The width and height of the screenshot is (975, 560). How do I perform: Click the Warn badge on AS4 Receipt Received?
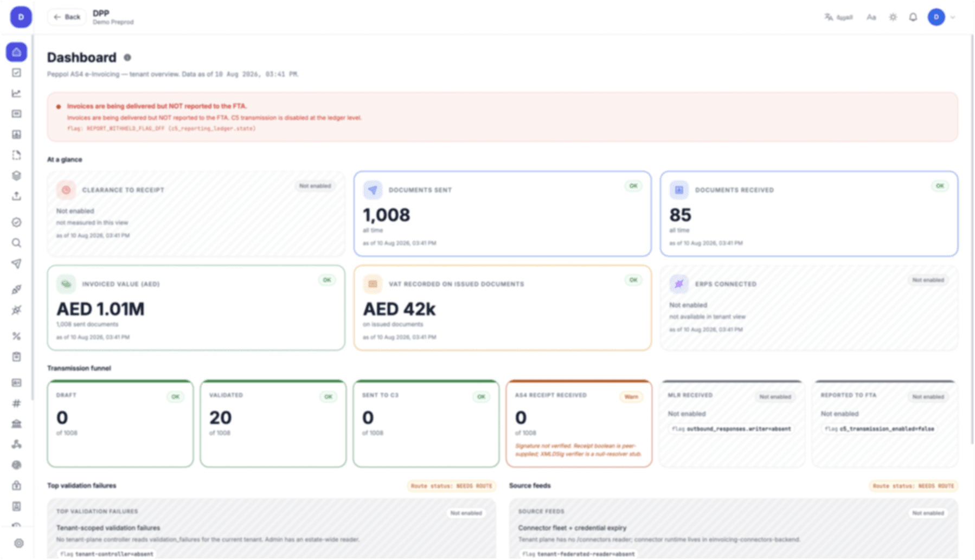coord(631,397)
